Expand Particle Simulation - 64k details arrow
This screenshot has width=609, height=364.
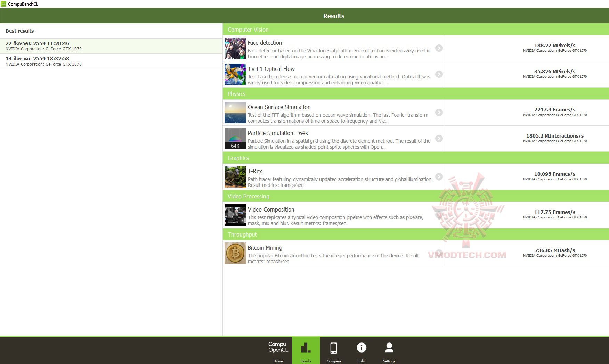click(x=439, y=139)
